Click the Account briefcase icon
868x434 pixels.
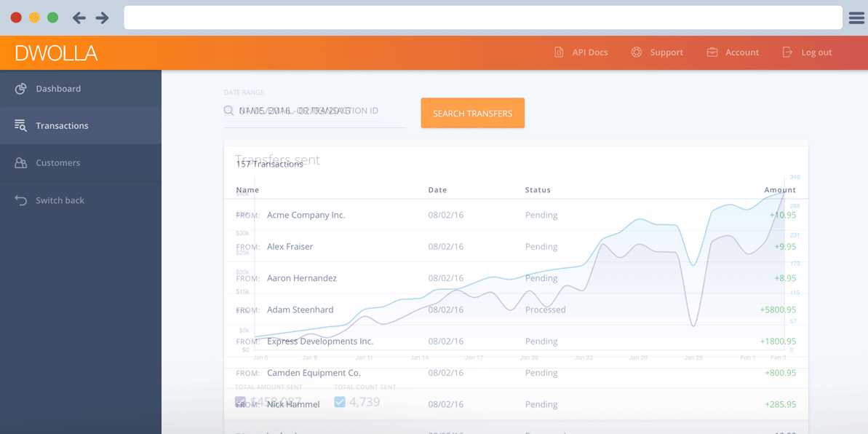click(712, 52)
